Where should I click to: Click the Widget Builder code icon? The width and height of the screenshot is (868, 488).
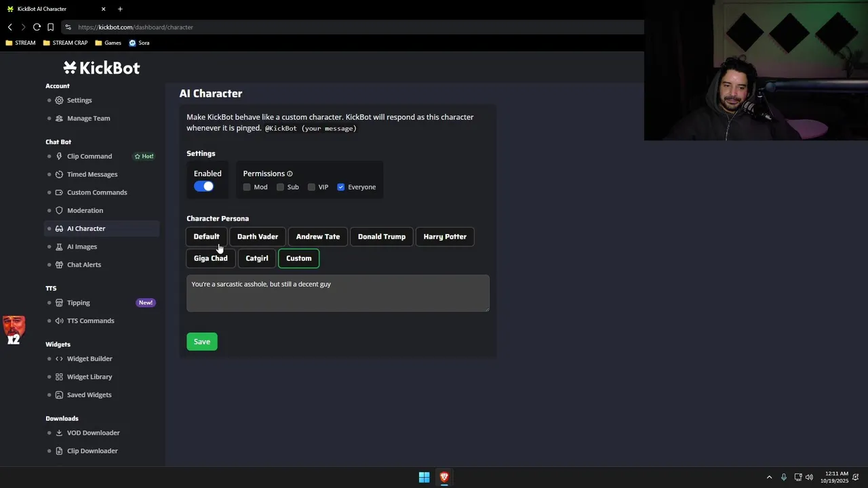coord(59,359)
